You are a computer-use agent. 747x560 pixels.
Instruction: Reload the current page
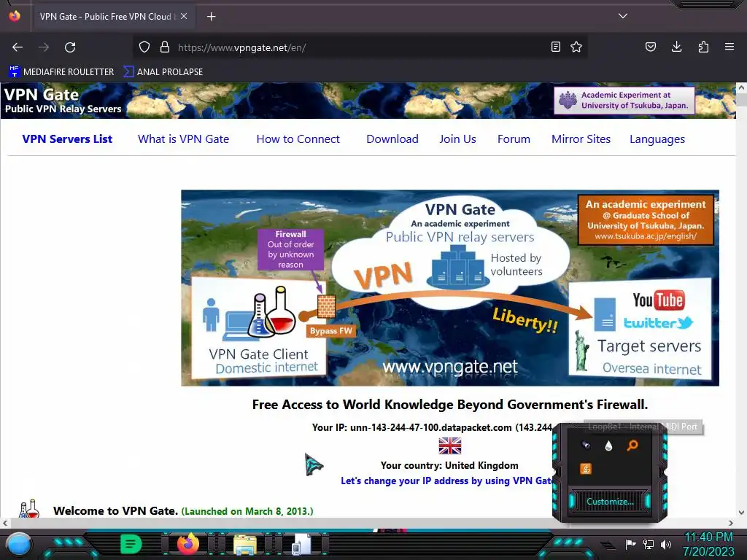tap(70, 47)
